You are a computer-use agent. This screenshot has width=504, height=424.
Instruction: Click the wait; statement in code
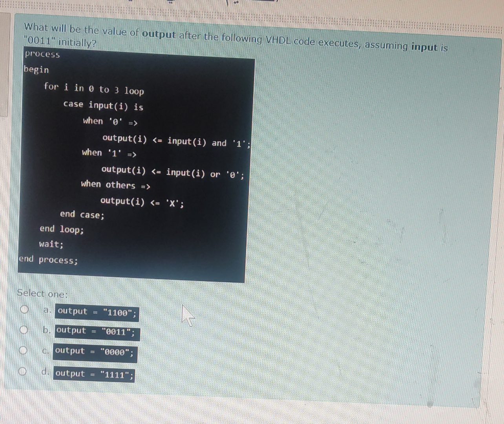tap(51, 244)
